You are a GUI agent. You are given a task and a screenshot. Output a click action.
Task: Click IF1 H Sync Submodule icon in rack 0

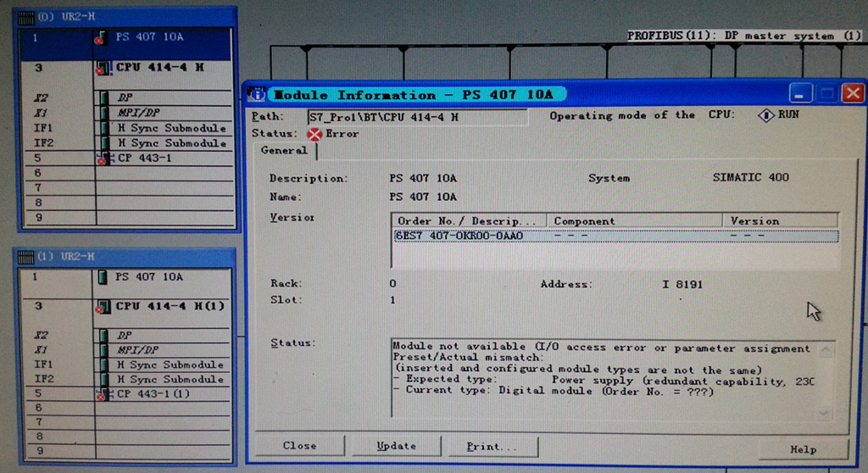click(104, 128)
